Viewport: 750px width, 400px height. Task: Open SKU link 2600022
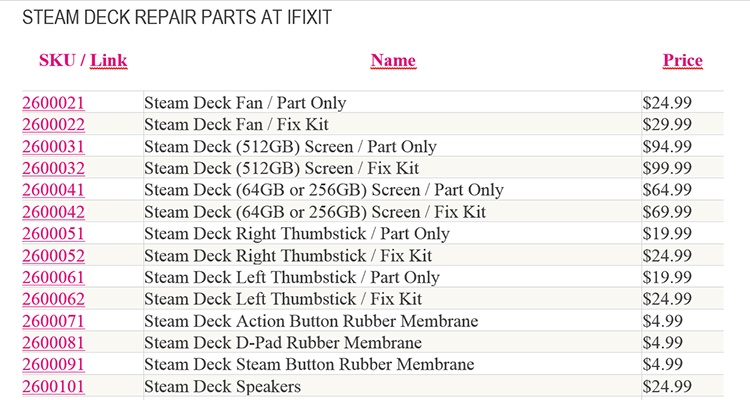[x=53, y=124]
